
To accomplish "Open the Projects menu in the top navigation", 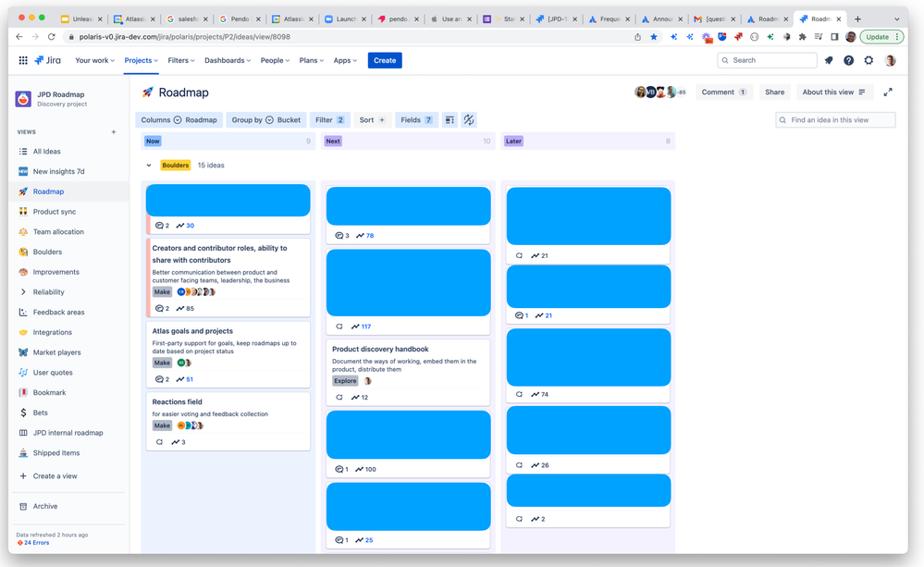I will coord(141,59).
